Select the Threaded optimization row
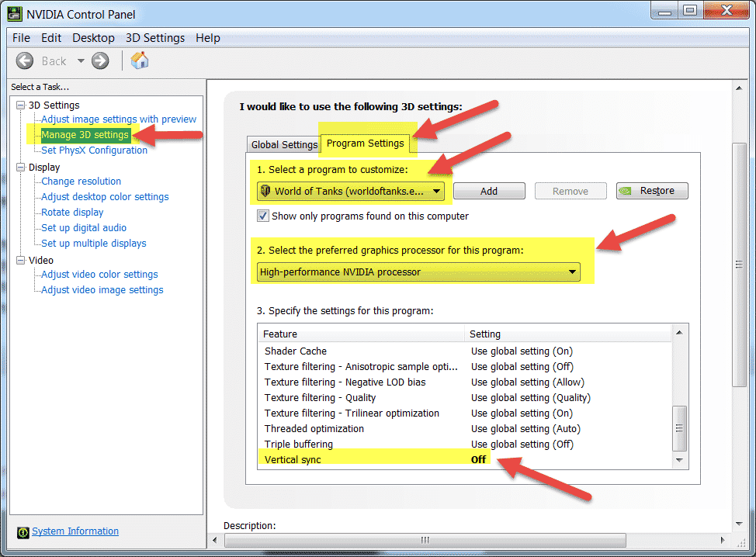 [x=465, y=428]
